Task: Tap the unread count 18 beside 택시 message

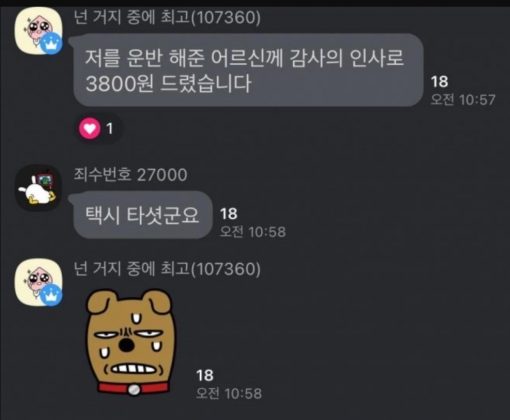Action: coord(229,214)
